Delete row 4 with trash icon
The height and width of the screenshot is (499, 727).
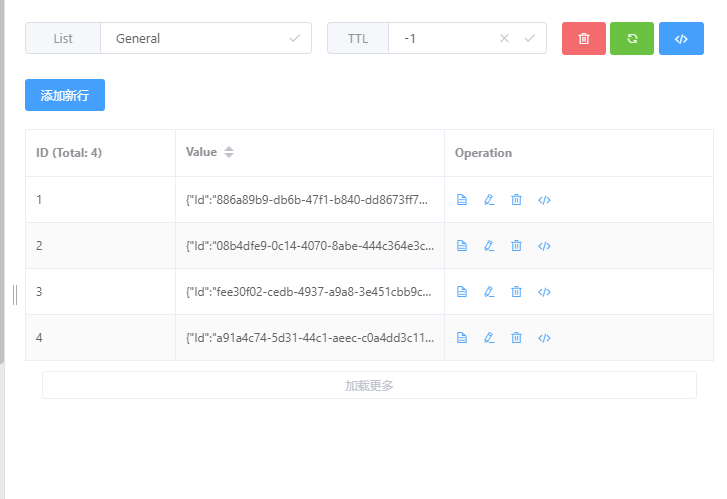(x=517, y=338)
